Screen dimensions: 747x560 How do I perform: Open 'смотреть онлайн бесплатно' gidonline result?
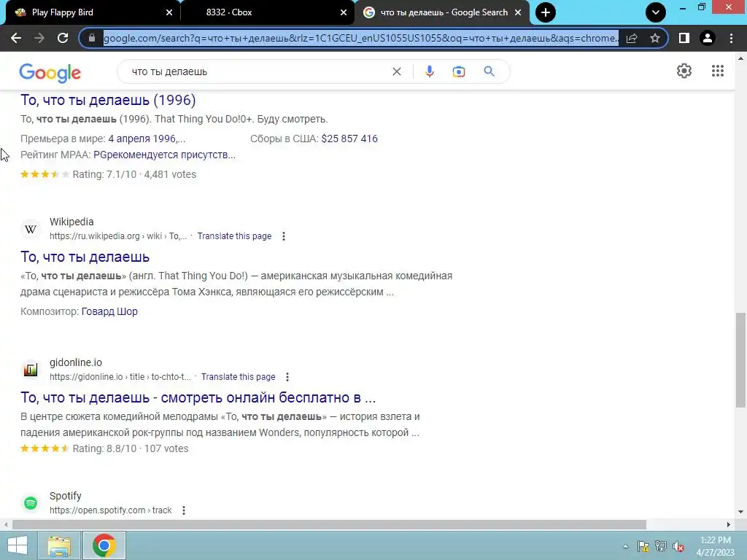pos(198,397)
